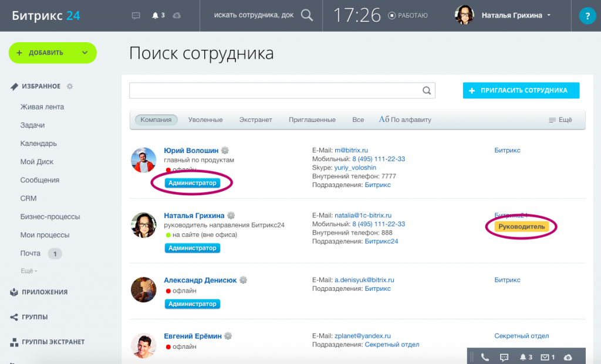601x364 pixels.
Task: Switch to Уволенные tab
Action: (x=205, y=120)
